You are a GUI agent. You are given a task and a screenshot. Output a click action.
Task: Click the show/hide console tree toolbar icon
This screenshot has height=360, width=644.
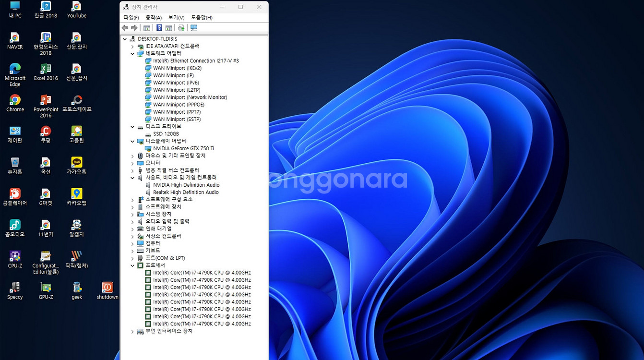point(147,28)
